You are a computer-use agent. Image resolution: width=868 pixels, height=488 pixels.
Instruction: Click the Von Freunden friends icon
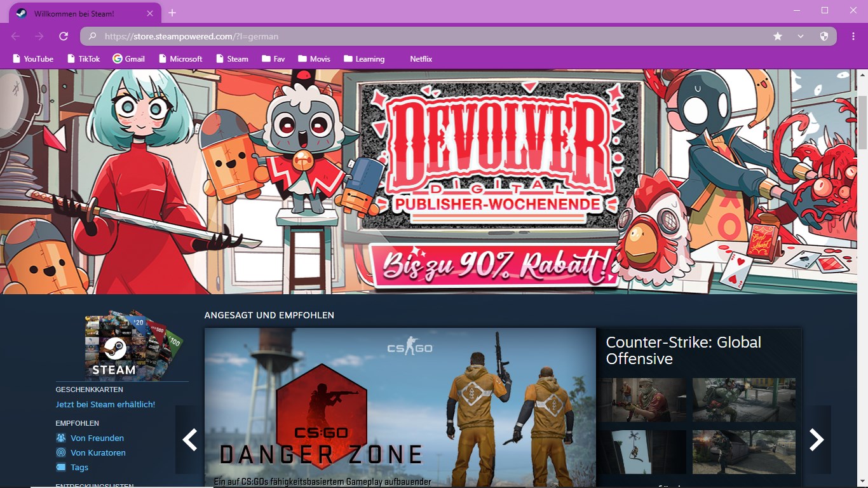coord(61,438)
